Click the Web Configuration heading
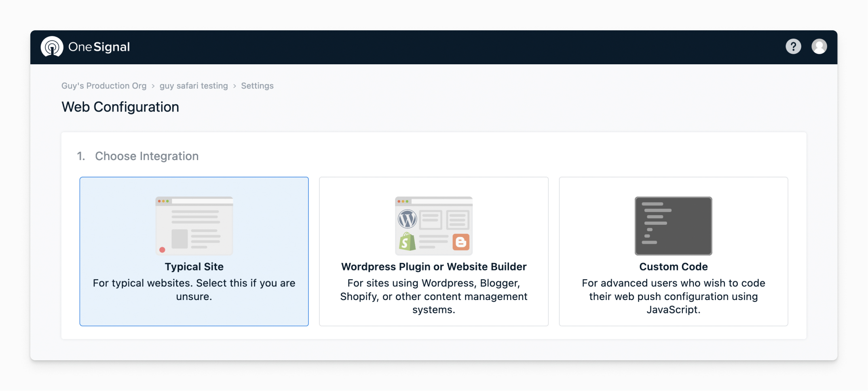Screen dimensions: 868x391 pos(120,107)
